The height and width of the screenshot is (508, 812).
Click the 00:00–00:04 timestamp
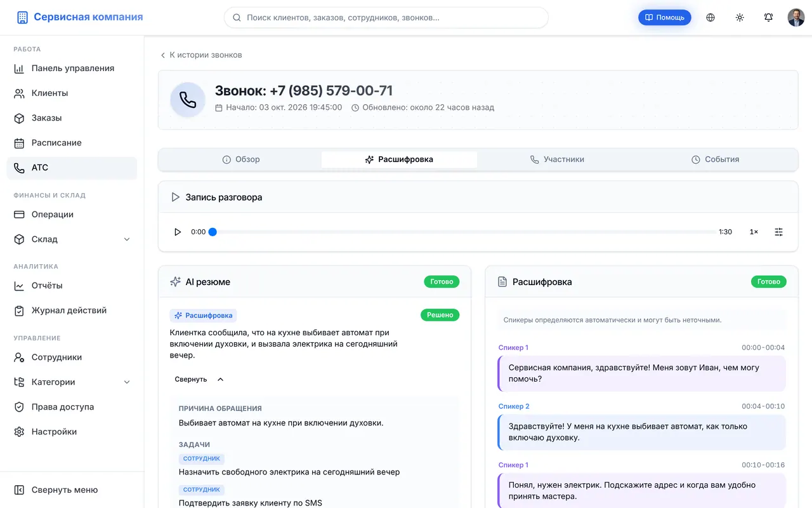click(763, 348)
